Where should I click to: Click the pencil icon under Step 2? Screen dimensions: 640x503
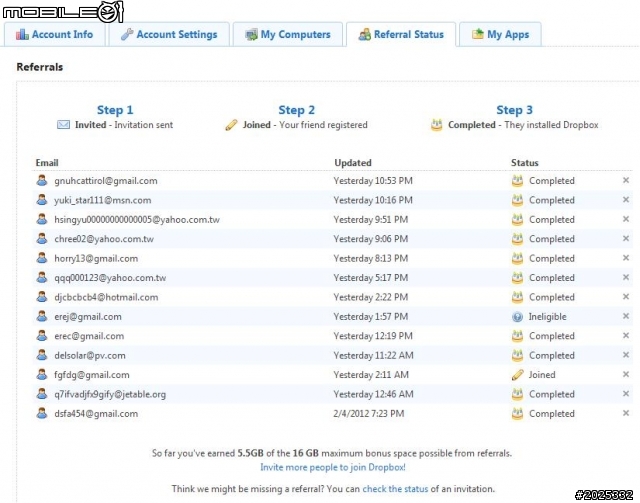(x=231, y=125)
